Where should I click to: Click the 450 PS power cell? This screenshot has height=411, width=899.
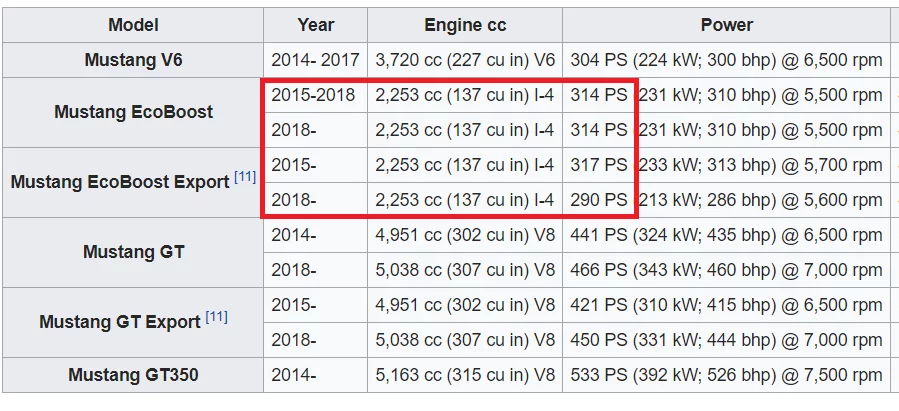725,340
